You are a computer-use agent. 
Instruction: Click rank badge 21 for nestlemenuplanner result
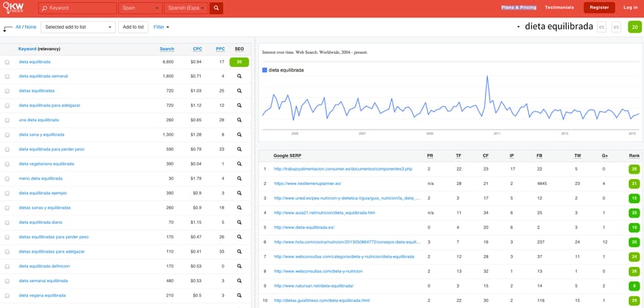(x=635, y=184)
